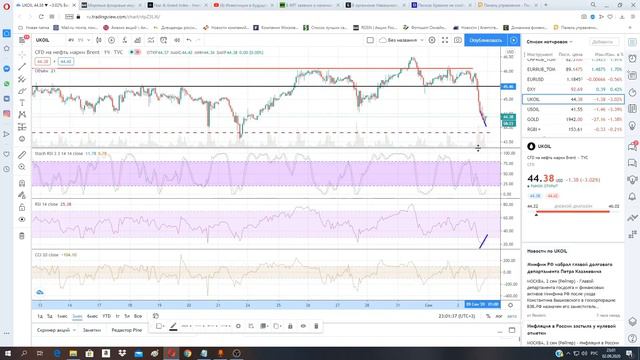Toggle the лог logarithmic scale
The image size is (640, 360).
499,316
